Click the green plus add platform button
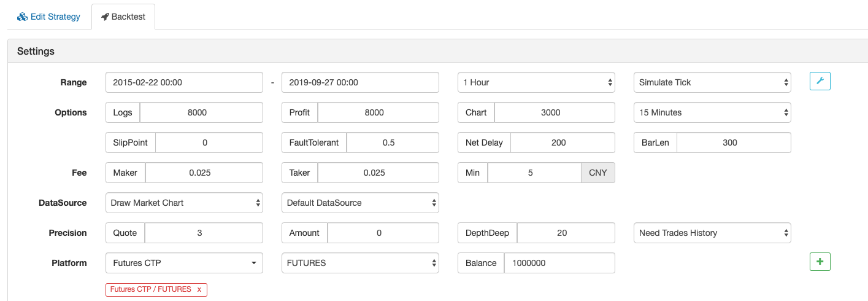Screen dimensions: 868x301 coord(820,262)
